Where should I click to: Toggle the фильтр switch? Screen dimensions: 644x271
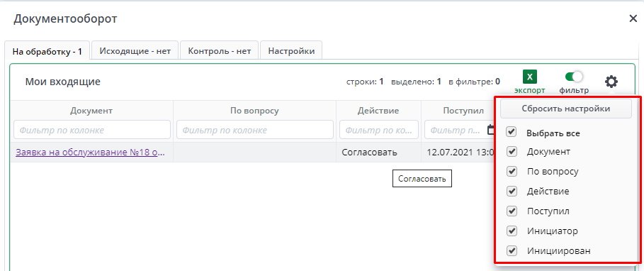click(574, 77)
